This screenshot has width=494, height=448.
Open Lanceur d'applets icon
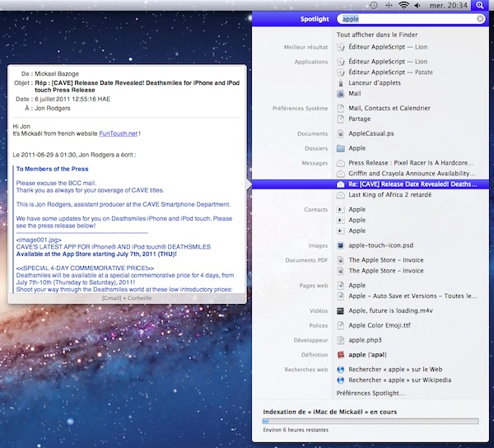(x=341, y=83)
